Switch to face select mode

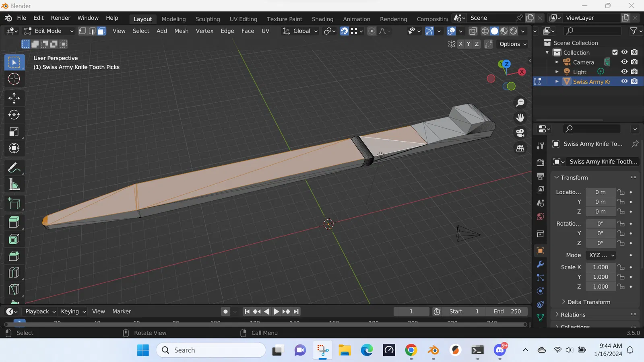coord(101,31)
